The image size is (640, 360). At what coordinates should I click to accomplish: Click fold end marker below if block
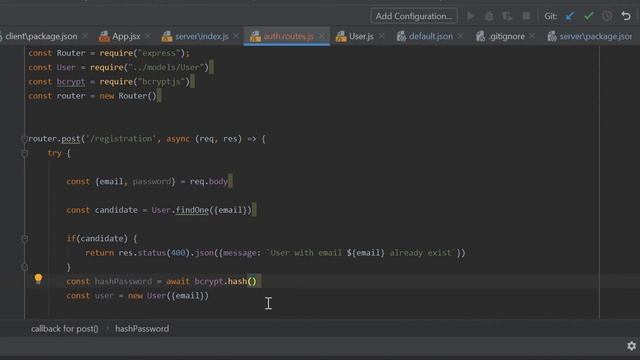[x=24, y=267]
